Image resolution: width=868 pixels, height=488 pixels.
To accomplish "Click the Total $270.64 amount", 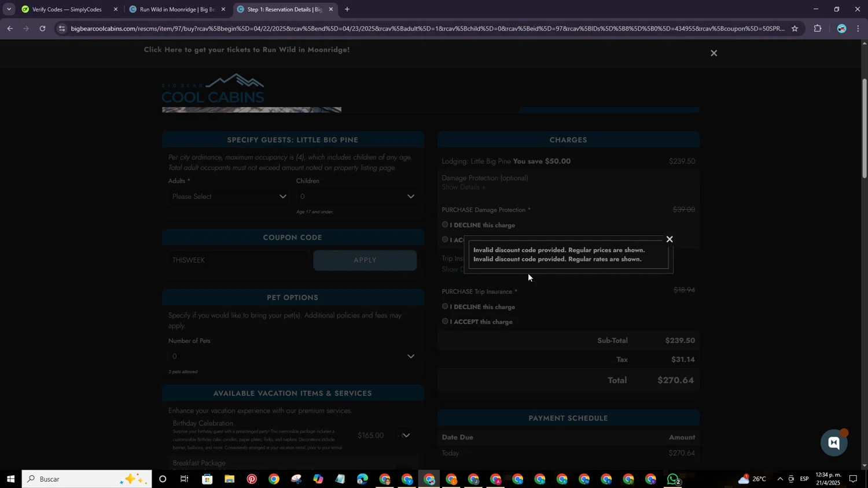I will tap(676, 380).
